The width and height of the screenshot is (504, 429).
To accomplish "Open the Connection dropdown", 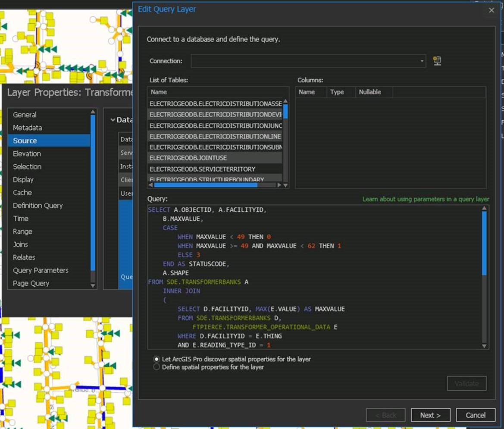I will point(421,61).
